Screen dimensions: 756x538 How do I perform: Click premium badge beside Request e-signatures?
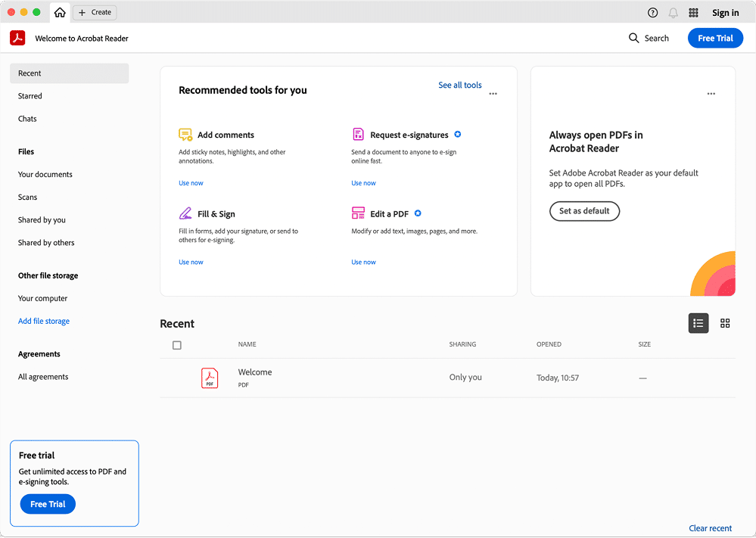click(458, 134)
